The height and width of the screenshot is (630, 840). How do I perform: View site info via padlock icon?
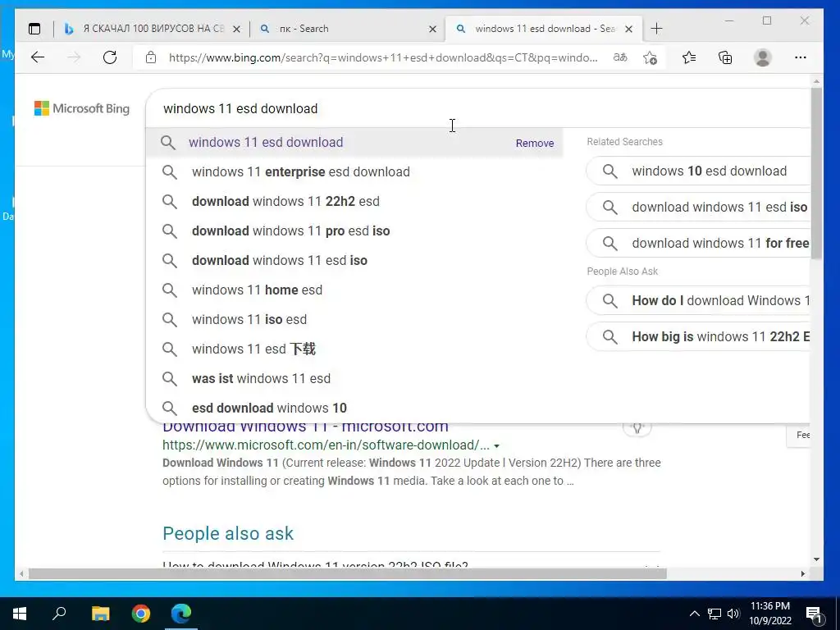click(x=151, y=57)
